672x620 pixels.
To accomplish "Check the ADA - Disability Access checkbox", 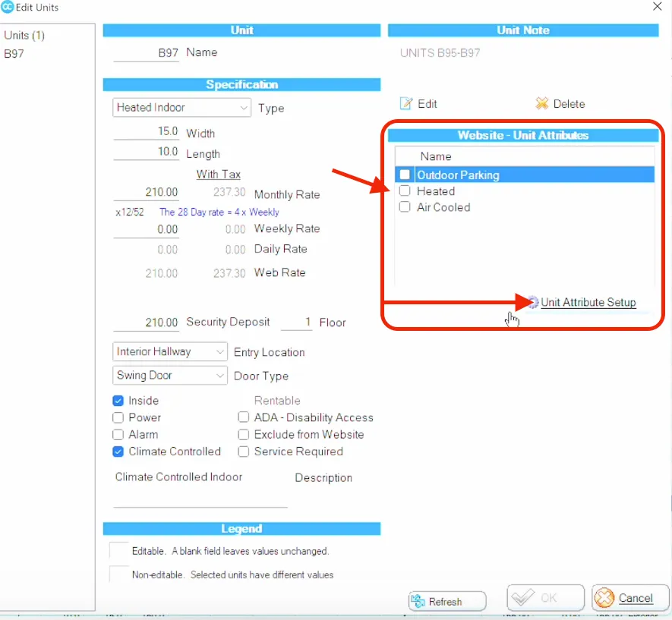I will [244, 417].
